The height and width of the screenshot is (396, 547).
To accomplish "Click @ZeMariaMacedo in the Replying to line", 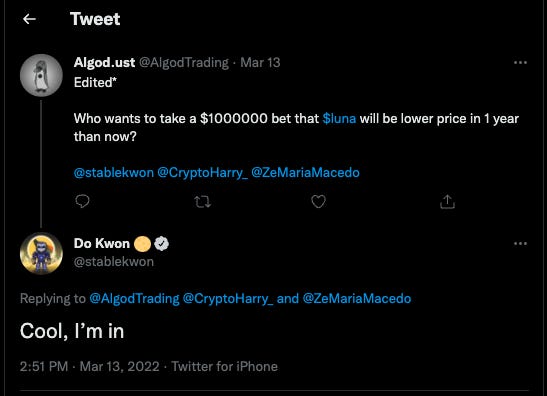I will (357, 299).
